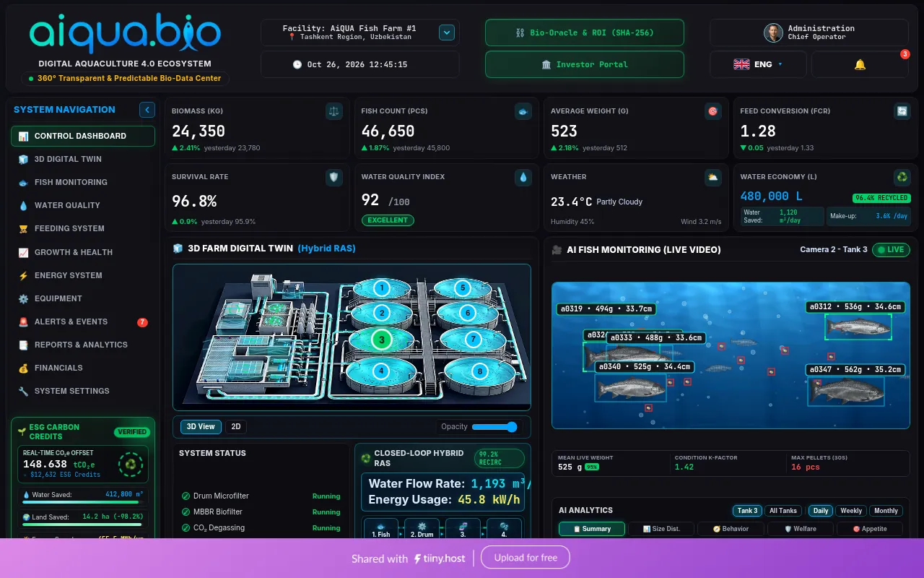Switch digital twin to 3D View
Screen dimensions: 924x578
(x=201, y=427)
